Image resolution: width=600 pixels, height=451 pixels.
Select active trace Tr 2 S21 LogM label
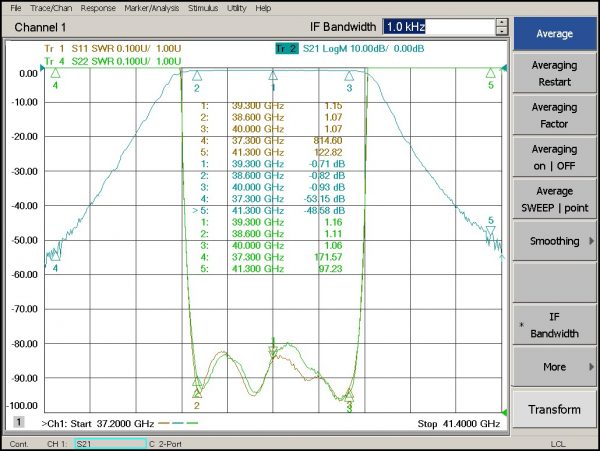click(350, 49)
